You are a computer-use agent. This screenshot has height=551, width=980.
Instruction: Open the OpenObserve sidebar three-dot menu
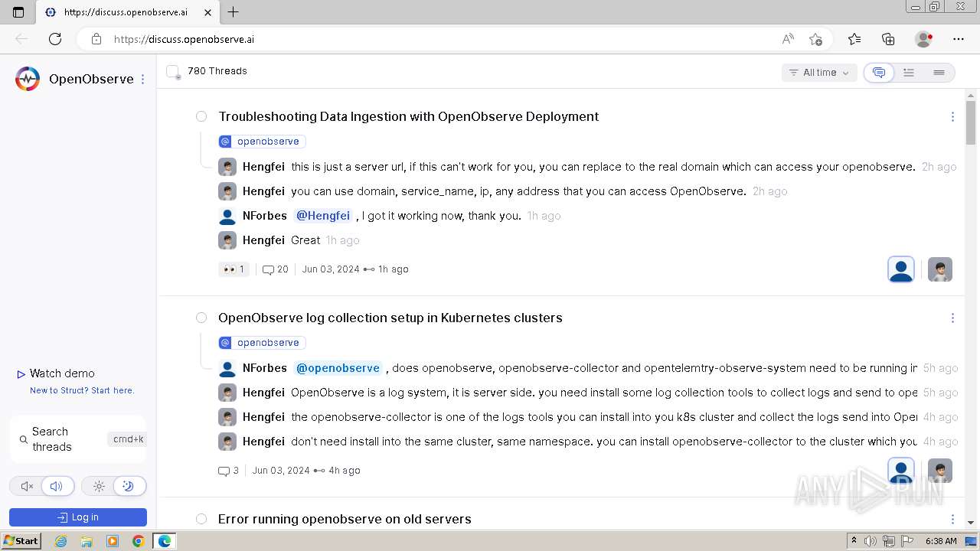142,79
